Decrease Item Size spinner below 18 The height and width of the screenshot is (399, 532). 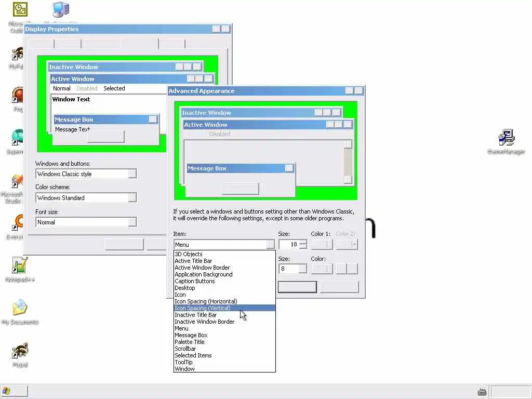[x=303, y=247]
